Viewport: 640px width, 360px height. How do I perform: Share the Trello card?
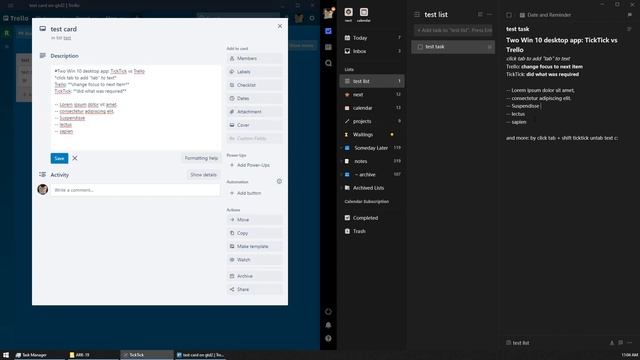tap(254, 289)
